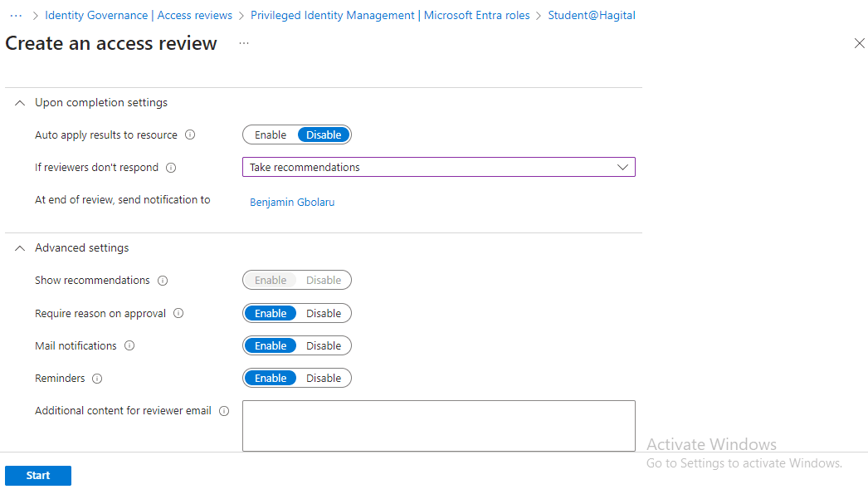Close the Create an access review pane
The image size is (868, 499).
(859, 43)
